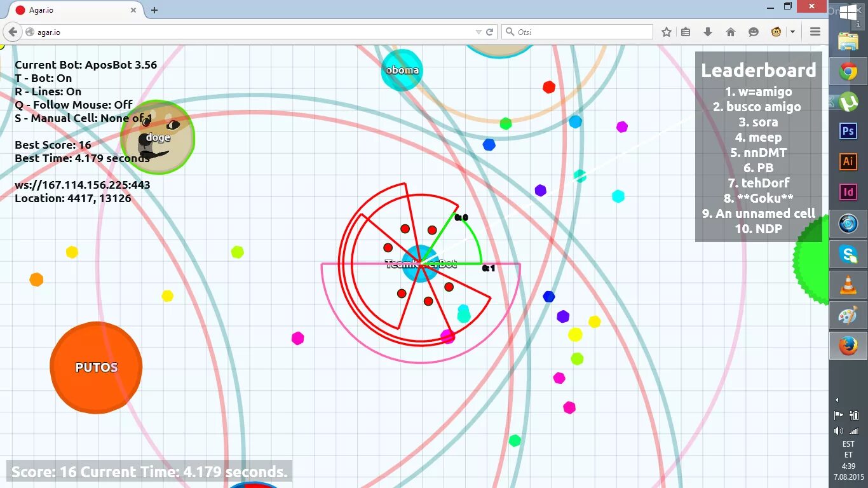Image resolution: width=868 pixels, height=488 pixels.
Task: Launch InDesign from the taskbar
Action: pos(848,191)
